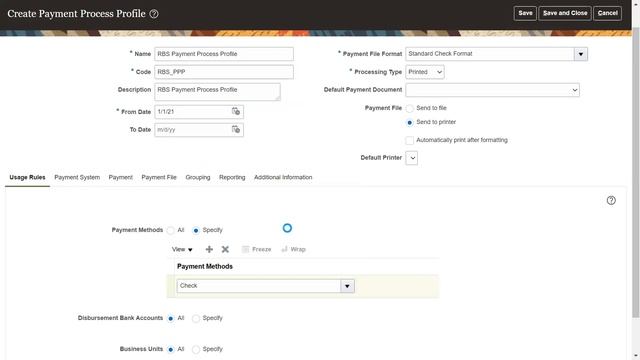Click the vertical page scrollbar
Screen dimensions: 640x360
636,173
